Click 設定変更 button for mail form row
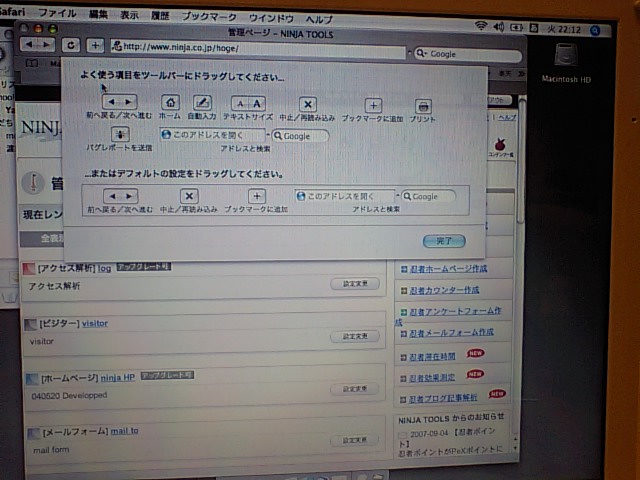The height and width of the screenshot is (480, 640). click(355, 440)
